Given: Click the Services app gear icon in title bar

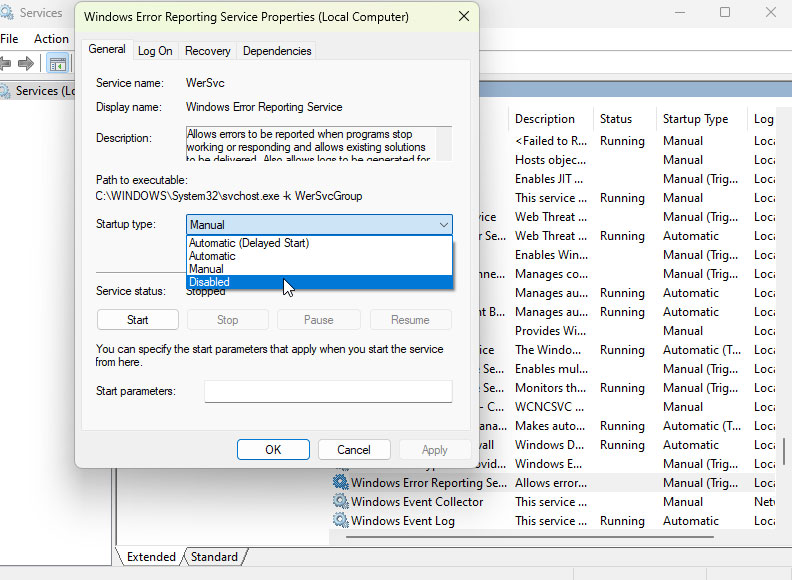Looking at the screenshot, I should click(7, 12).
